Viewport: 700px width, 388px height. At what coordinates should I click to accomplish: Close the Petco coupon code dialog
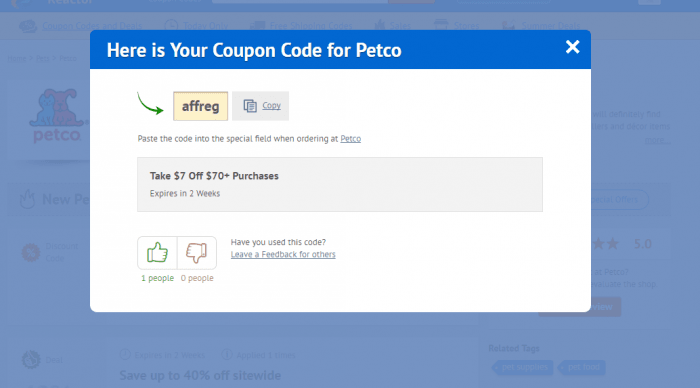click(572, 47)
